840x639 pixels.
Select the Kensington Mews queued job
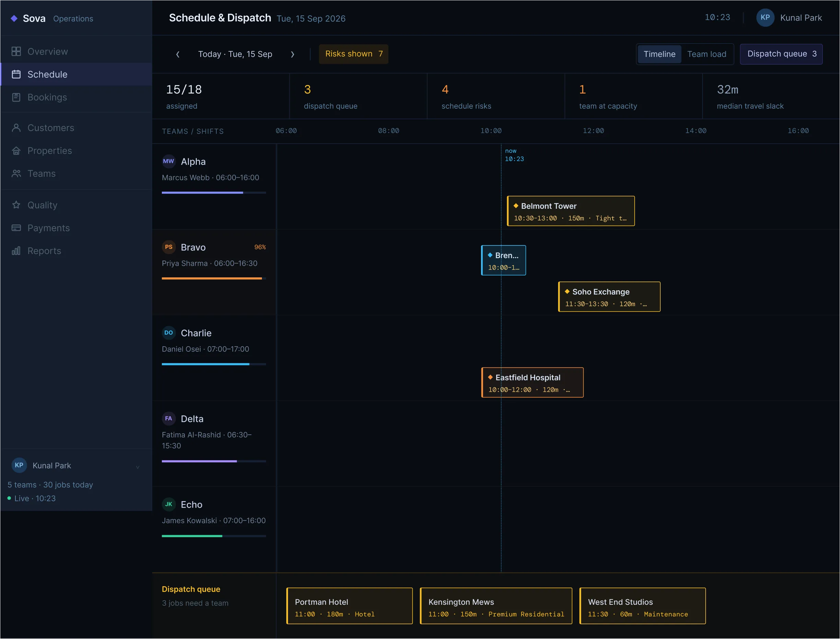pyautogui.click(x=496, y=606)
